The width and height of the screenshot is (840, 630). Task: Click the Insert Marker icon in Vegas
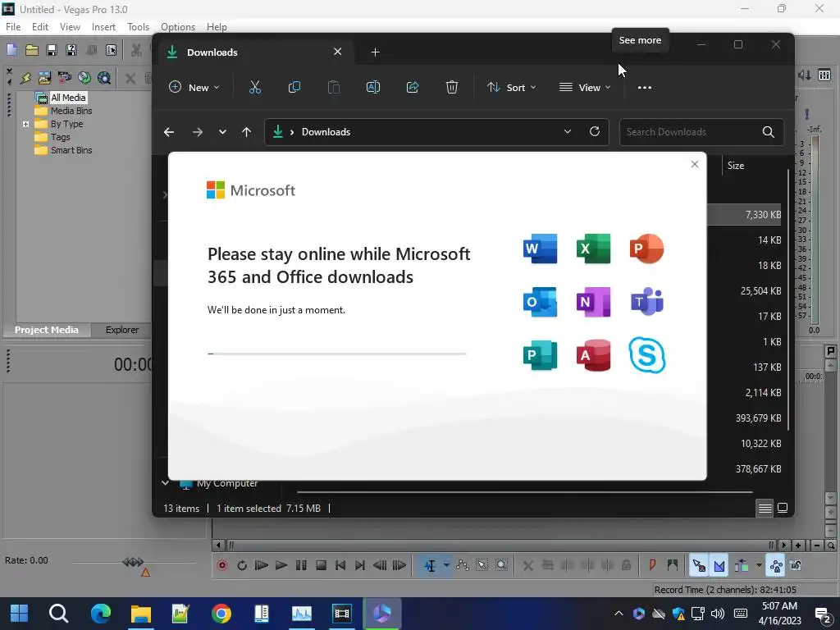coord(652,565)
